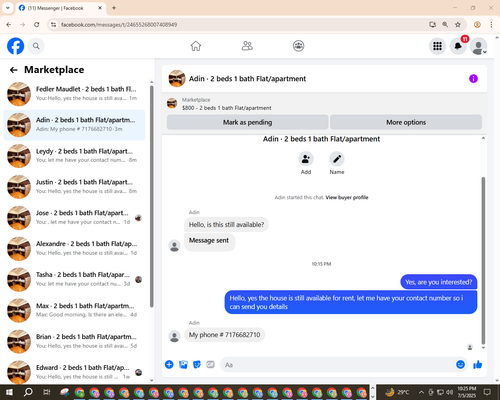The height and width of the screenshot is (400, 500).
Task: Open Windows notification center icon
Action: pos(487,392)
